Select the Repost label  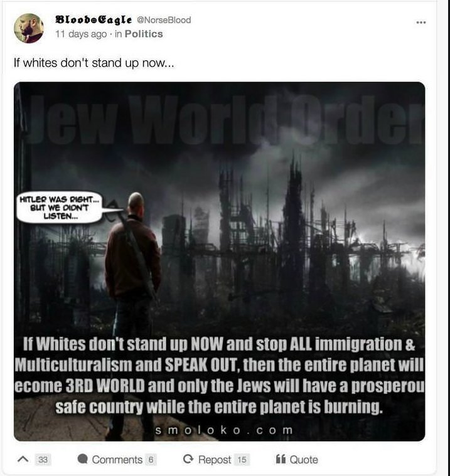[x=215, y=460]
